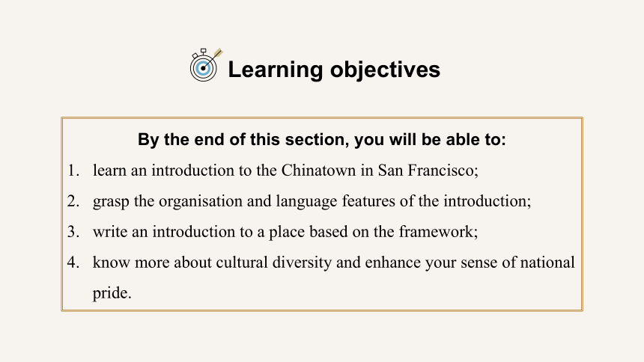
Task: Click list number 3
Action: pyautogui.click(x=73, y=232)
